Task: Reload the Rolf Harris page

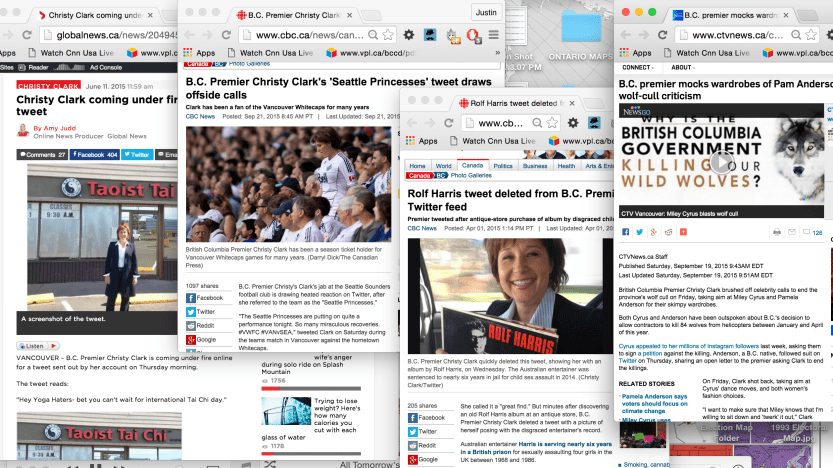Action: point(448,123)
